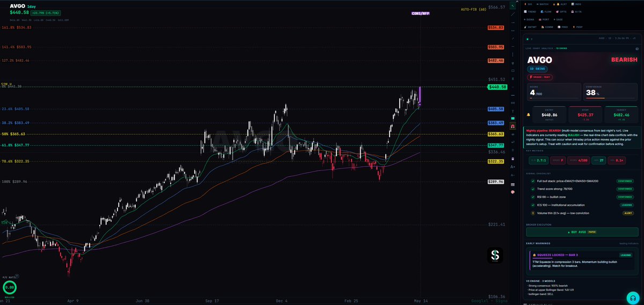The width and height of the screenshot is (644, 305).
Task: Click the Entry $440.86 card
Action: coord(550,115)
